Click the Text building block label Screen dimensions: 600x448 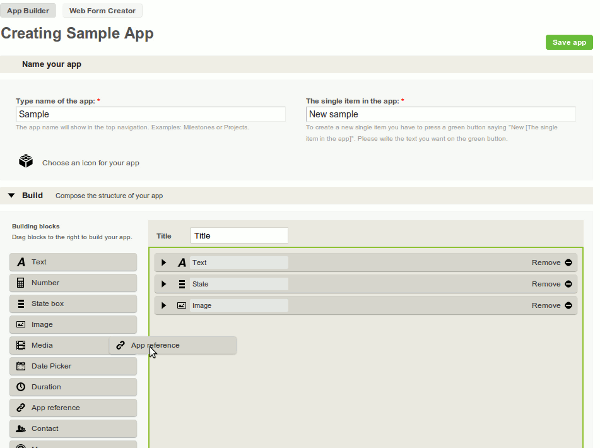pyautogui.click(x=39, y=262)
